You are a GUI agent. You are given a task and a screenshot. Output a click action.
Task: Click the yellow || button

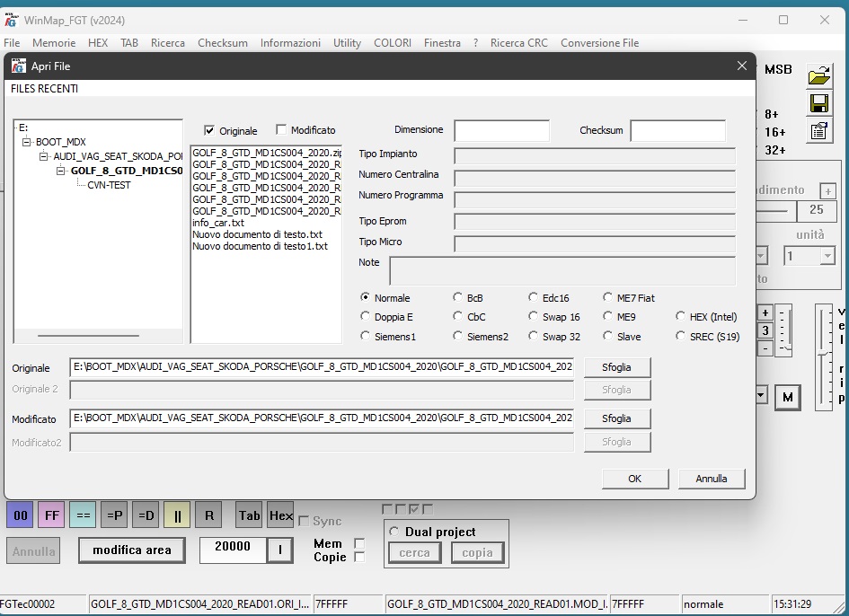tap(177, 515)
